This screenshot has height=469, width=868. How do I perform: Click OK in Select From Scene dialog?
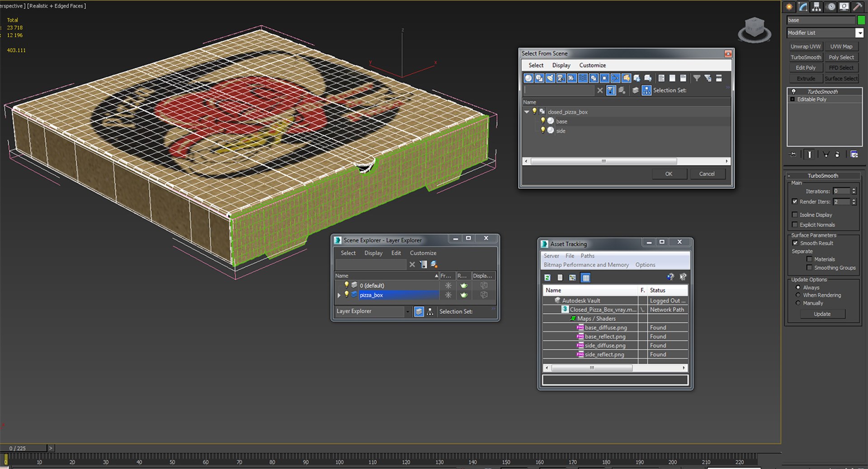click(669, 174)
